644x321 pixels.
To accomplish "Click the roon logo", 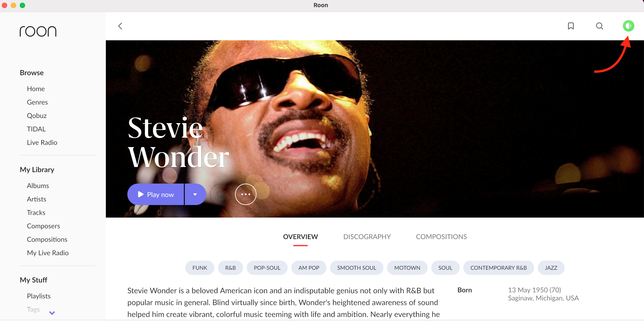I will pos(38,31).
